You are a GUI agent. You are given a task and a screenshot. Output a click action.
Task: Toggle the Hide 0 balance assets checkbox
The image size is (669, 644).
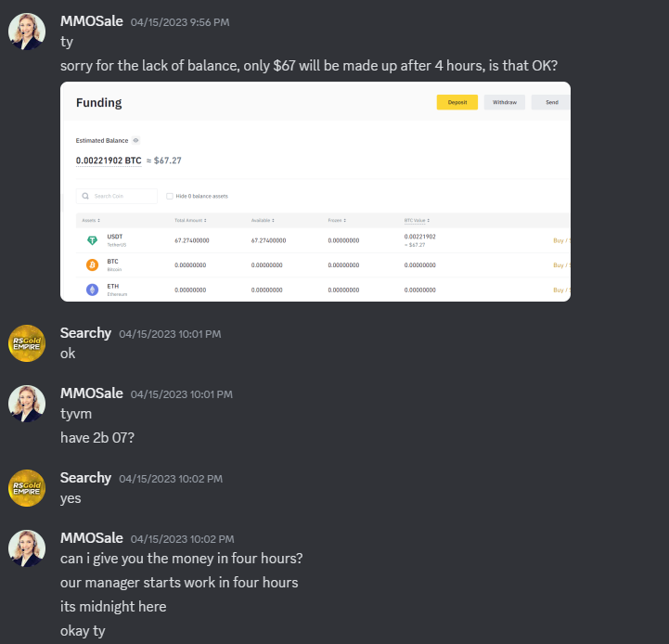pos(170,196)
